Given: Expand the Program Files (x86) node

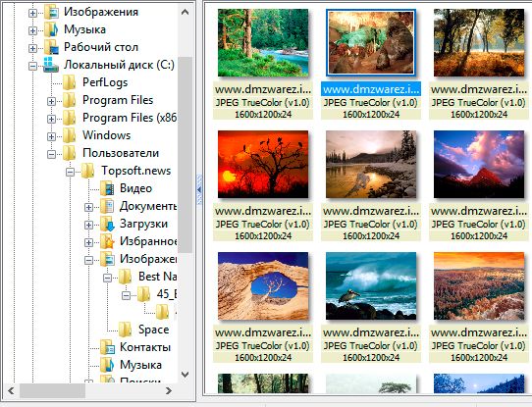Looking at the screenshot, I should pos(51,119).
